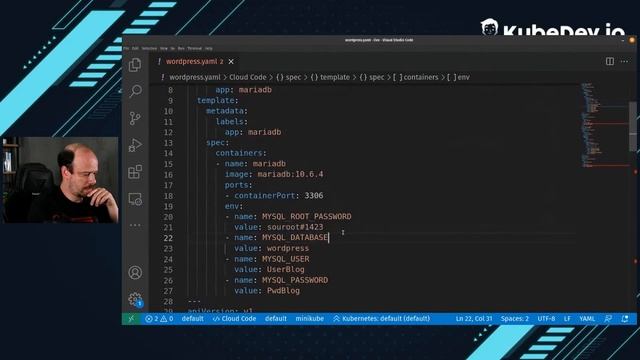The height and width of the screenshot is (360, 640).
Task: Click minikube context in status bar
Action: pyautogui.click(x=309, y=319)
